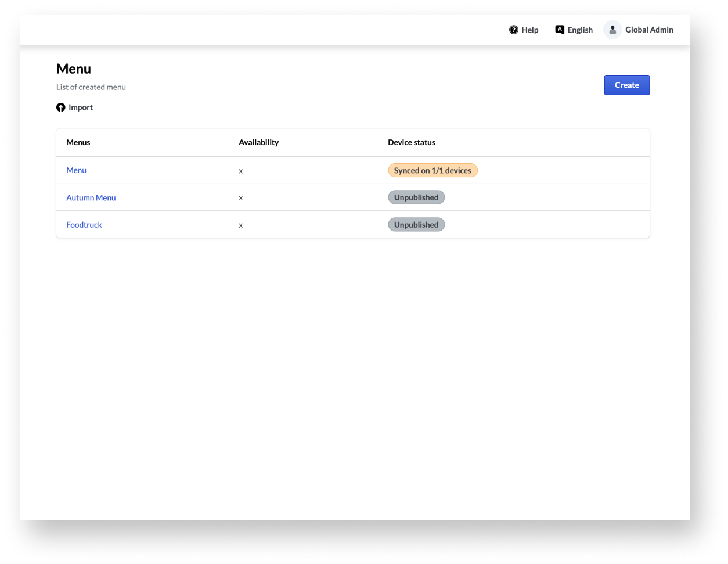Open the Help link text

click(x=530, y=30)
